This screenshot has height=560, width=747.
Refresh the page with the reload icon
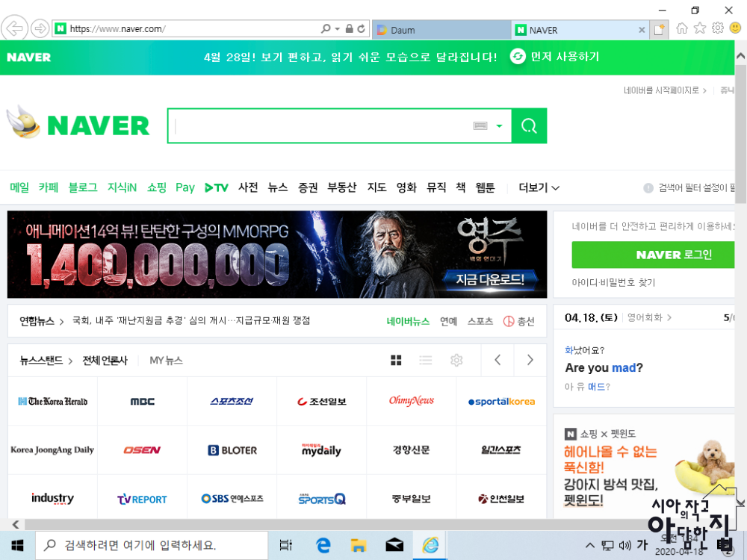point(362,28)
